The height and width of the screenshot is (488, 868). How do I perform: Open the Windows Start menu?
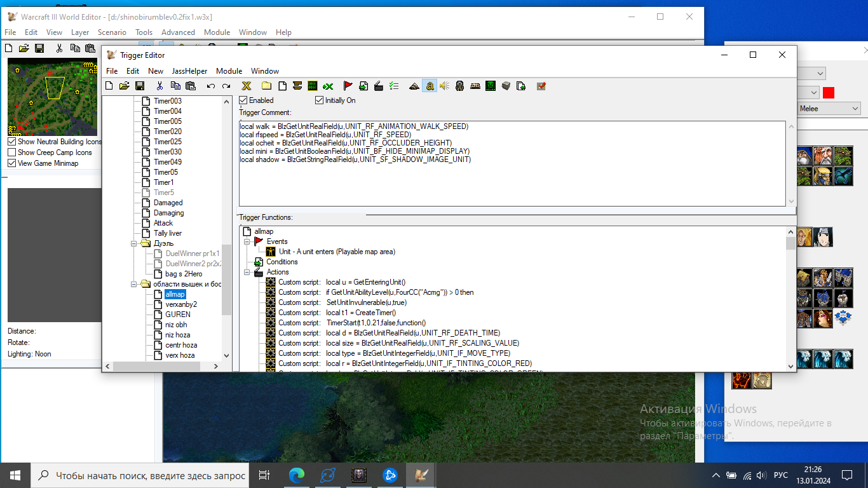point(15,475)
